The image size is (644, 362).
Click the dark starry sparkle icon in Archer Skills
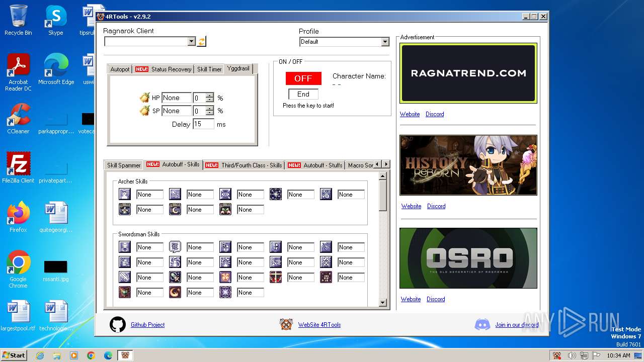coord(276,194)
